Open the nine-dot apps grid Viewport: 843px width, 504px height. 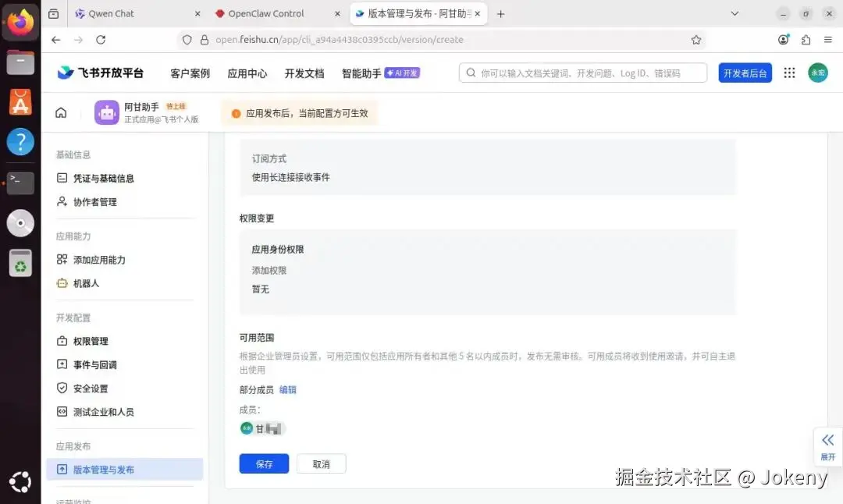789,73
